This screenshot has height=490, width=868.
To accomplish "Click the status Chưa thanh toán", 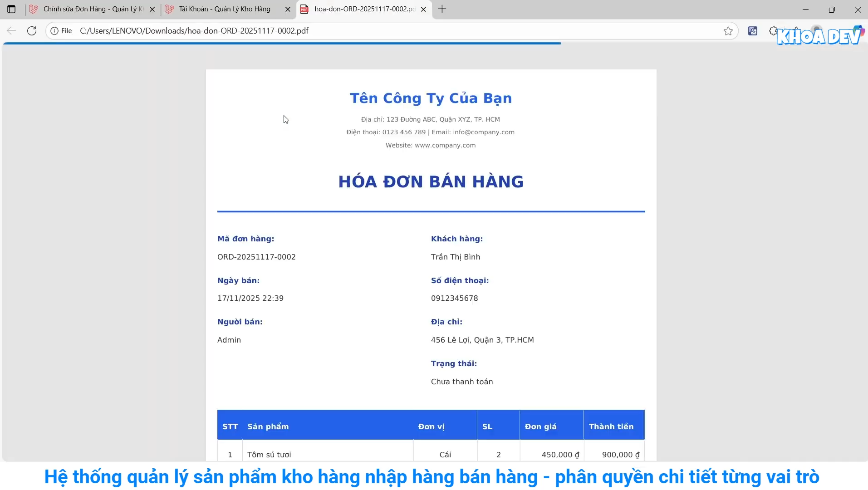I will tap(462, 382).
